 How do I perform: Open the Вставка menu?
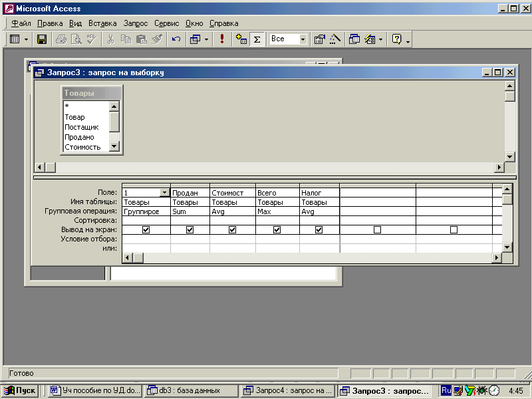pos(102,23)
